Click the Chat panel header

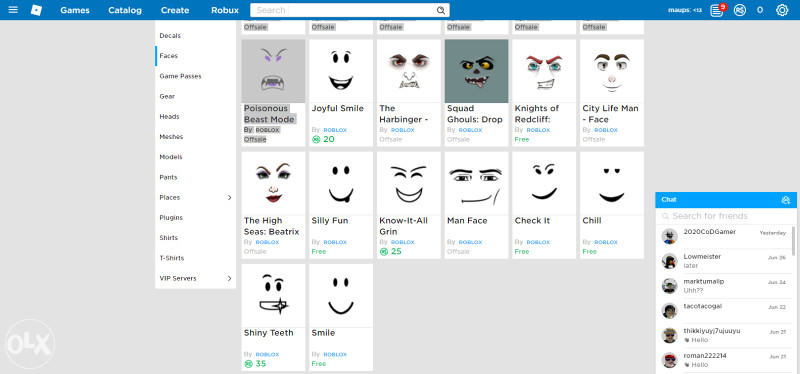coord(726,200)
